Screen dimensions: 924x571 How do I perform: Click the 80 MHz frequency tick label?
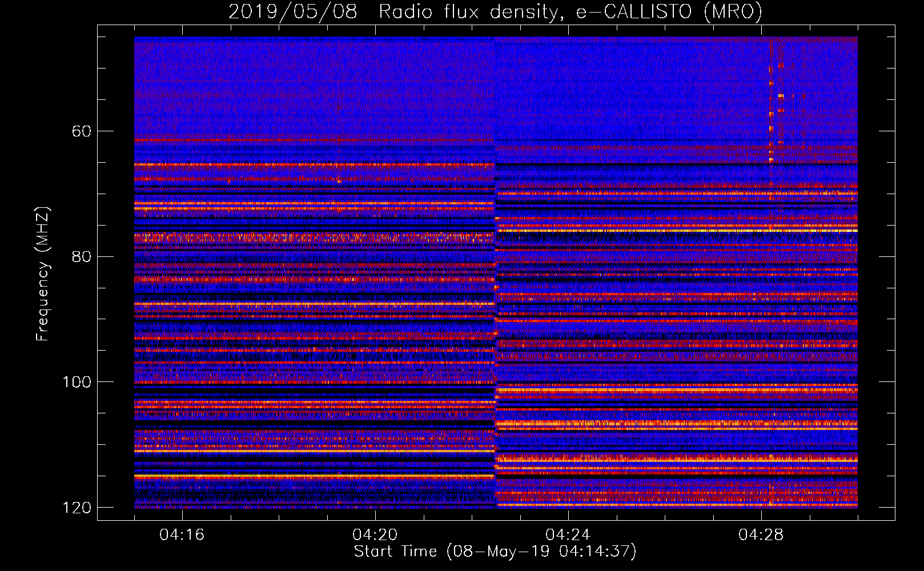[x=82, y=256]
